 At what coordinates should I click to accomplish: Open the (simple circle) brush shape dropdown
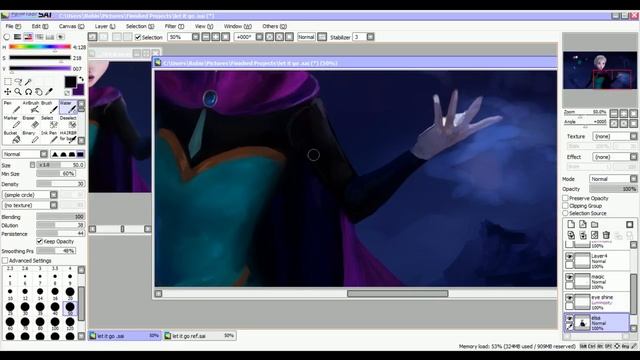(30, 195)
